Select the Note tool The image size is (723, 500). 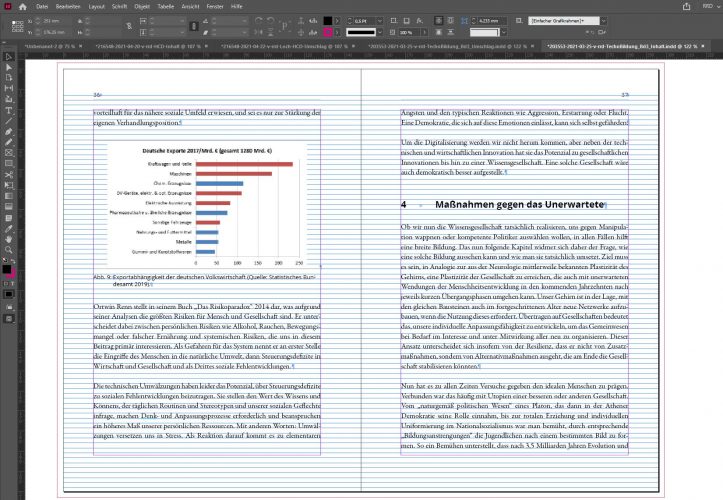click(8, 218)
